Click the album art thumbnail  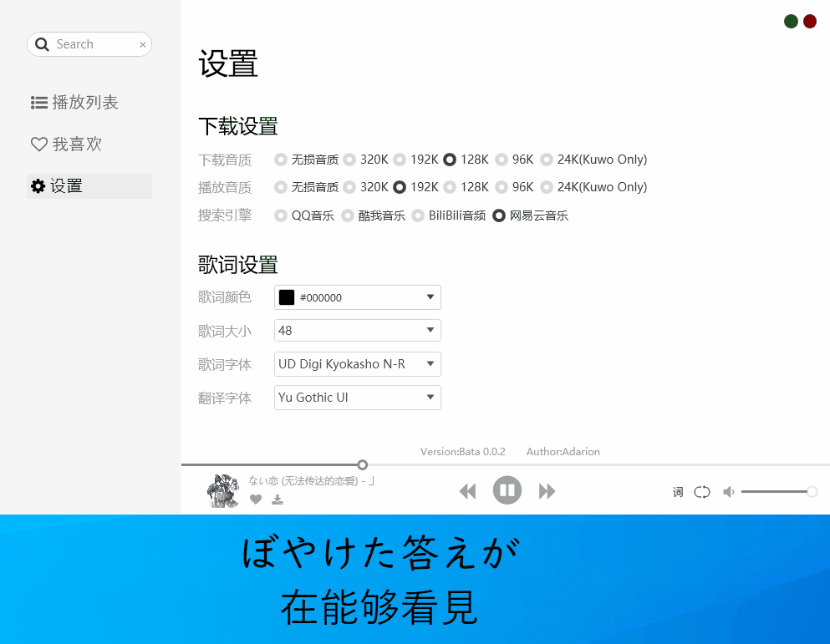(x=222, y=490)
